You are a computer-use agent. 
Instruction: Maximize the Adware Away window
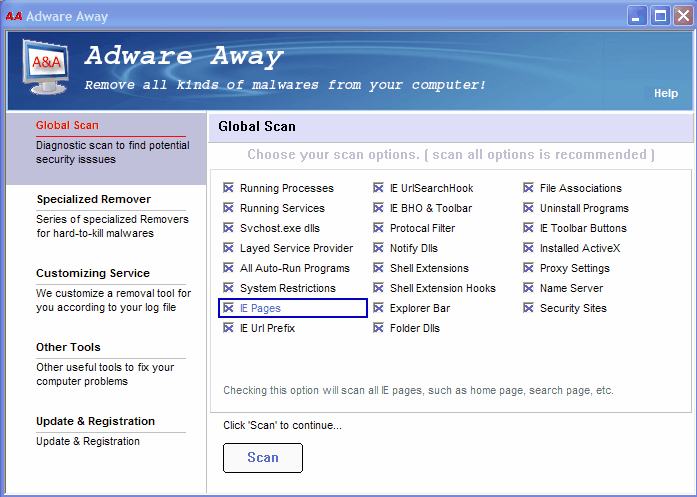661,16
